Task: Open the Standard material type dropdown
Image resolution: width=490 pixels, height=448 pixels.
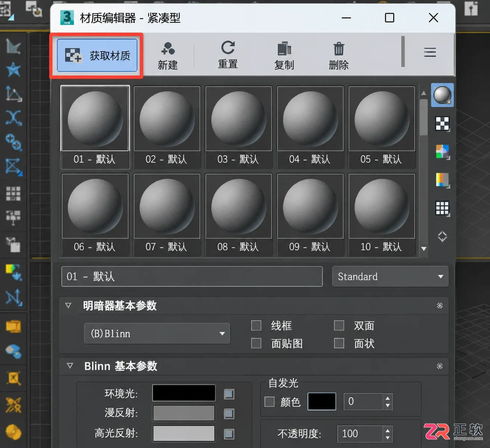Action: coord(390,276)
